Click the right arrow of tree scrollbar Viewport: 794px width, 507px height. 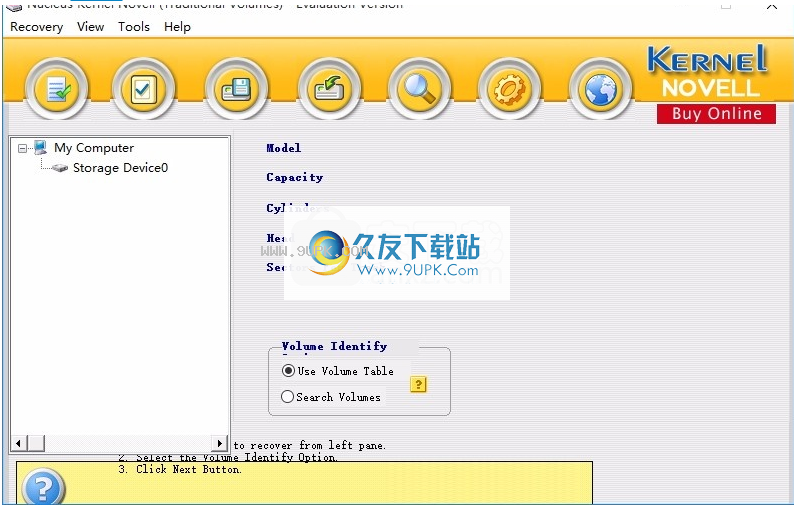(x=220, y=444)
